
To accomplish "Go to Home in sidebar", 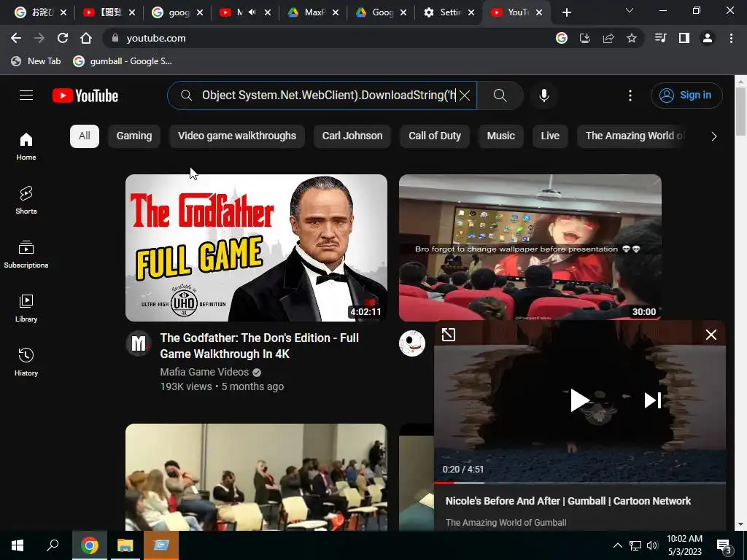I will click(x=26, y=146).
